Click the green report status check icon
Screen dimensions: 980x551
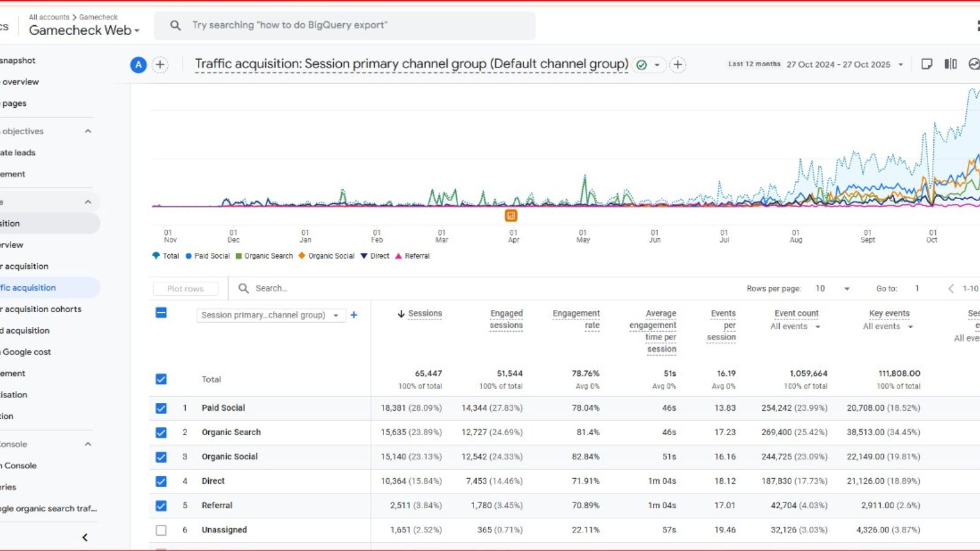point(641,64)
